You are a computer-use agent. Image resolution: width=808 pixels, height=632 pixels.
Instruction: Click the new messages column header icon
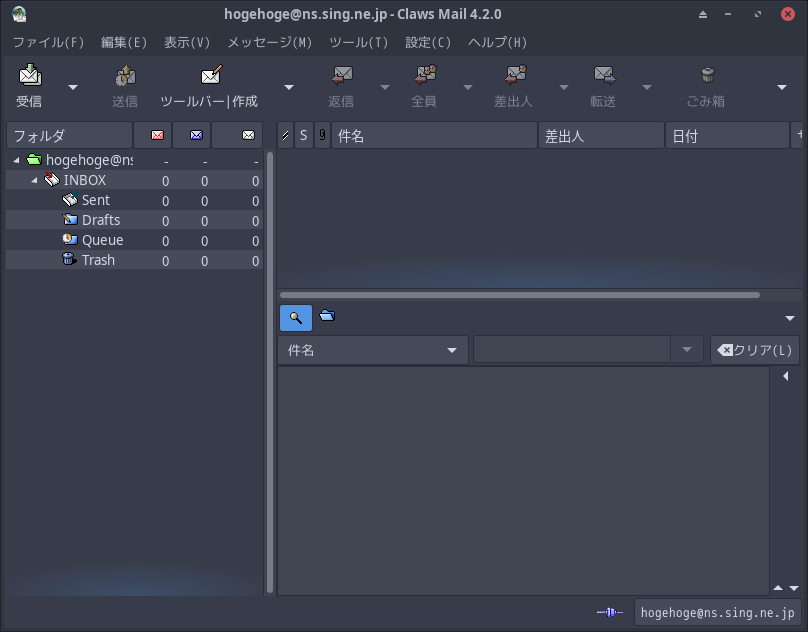click(x=157, y=135)
